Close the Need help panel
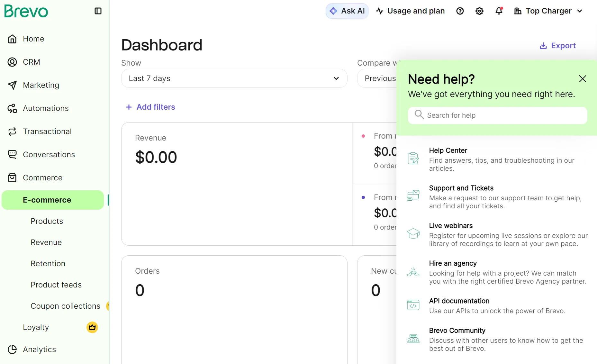Viewport: 597px width, 364px height. pyautogui.click(x=583, y=79)
